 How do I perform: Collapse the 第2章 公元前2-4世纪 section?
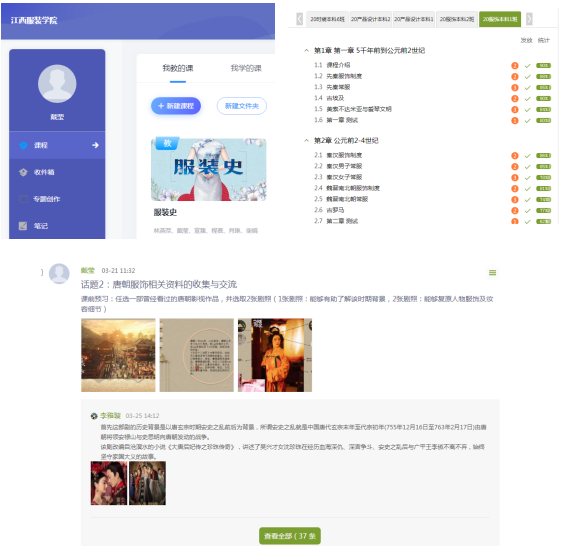coord(306,141)
